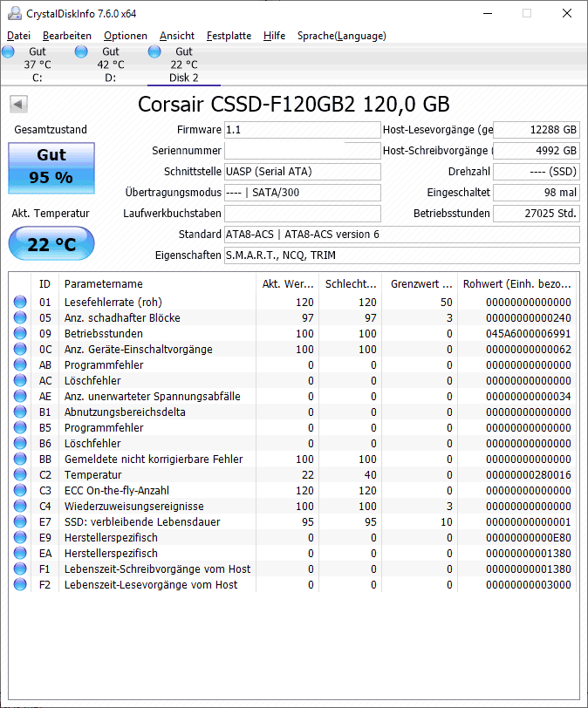Click status orb of AC Löschfehler row
This screenshot has height=708, width=588.
[20, 380]
